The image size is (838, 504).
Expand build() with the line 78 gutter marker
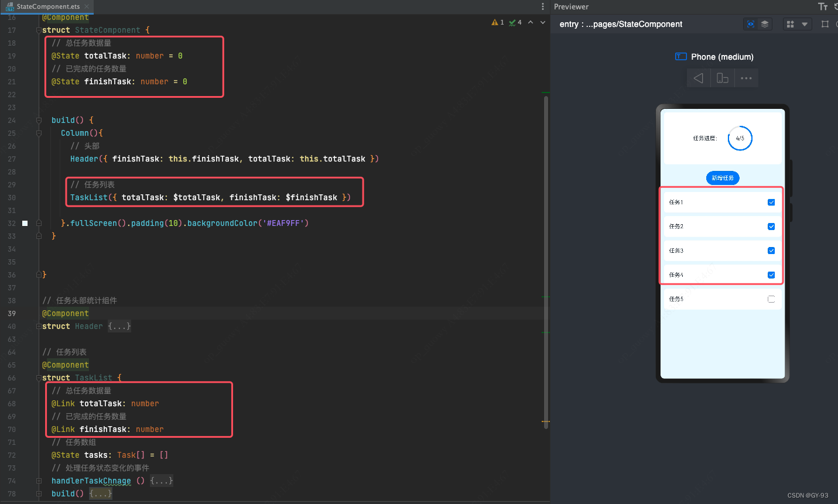click(x=39, y=493)
